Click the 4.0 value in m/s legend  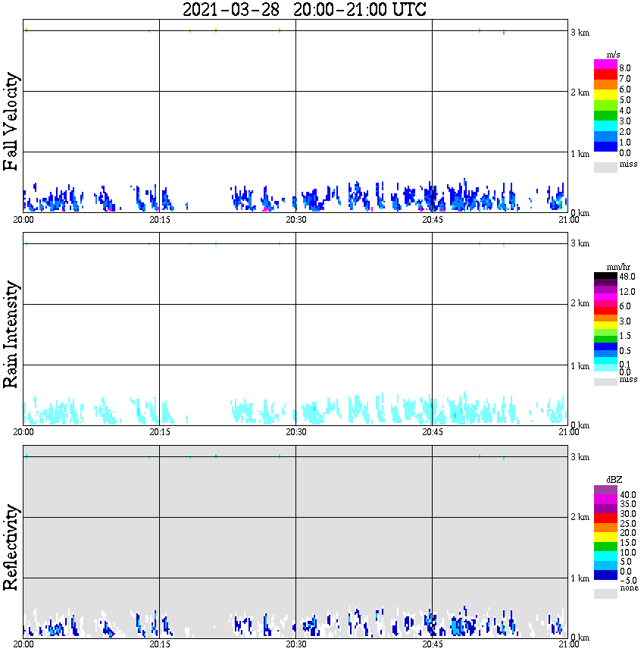tap(625, 111)
